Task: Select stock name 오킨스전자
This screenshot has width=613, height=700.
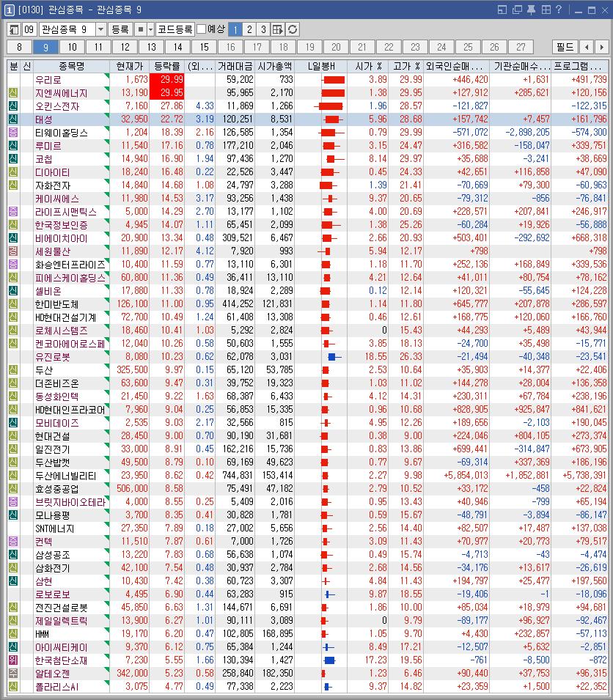Action: (x=57, y=106)
